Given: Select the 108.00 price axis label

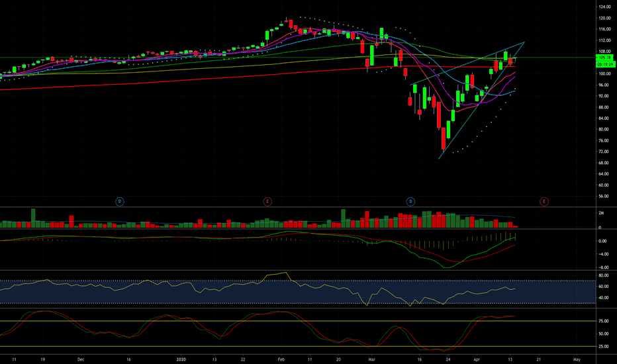Looking at the screenshot, I should click(604, 51).
